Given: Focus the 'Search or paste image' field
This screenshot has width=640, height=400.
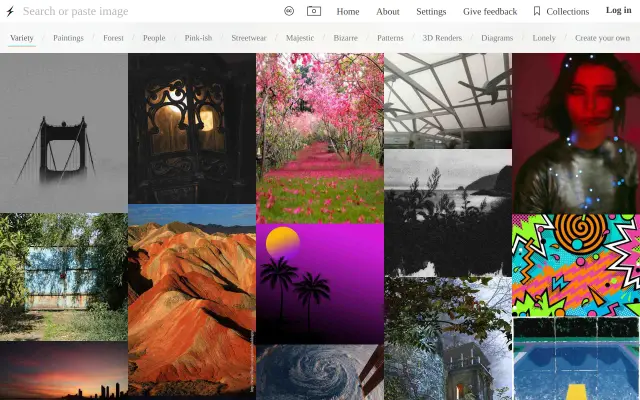Looking at the screenshot, I should pos(147,11).
